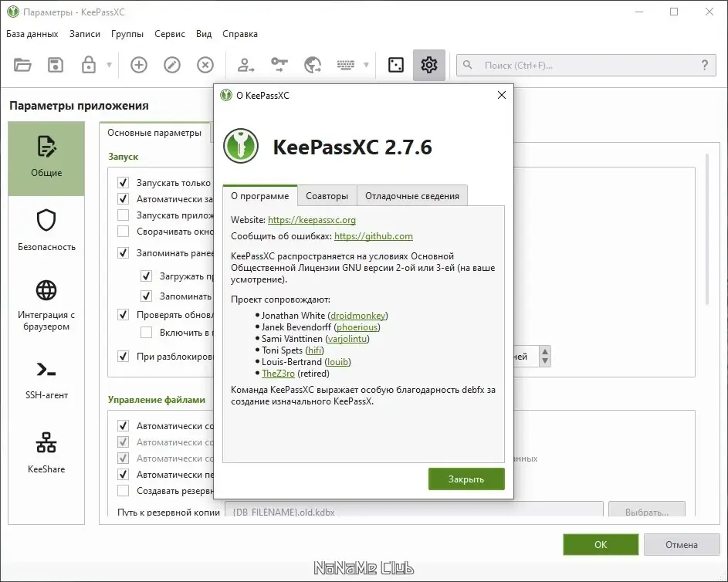Screen dimensions: 728x582
Task: Copy username via the person arrow icon
Action: tap(245, 65)
